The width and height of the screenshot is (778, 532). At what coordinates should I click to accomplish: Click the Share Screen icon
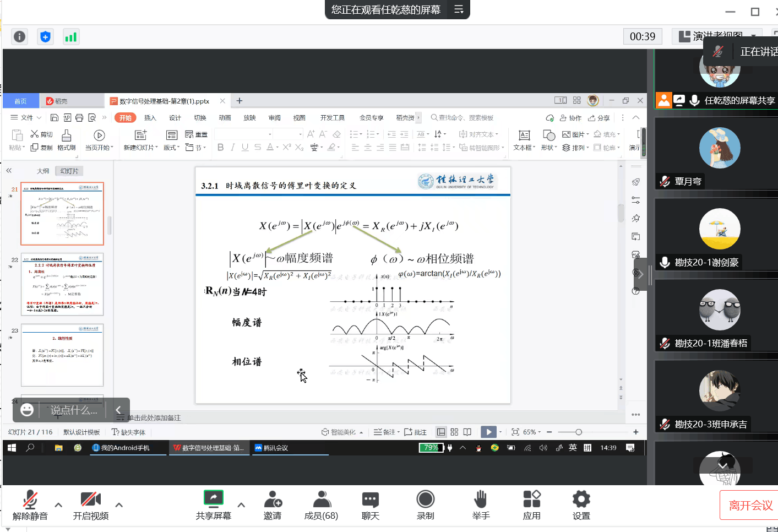[x=213, y=499]
